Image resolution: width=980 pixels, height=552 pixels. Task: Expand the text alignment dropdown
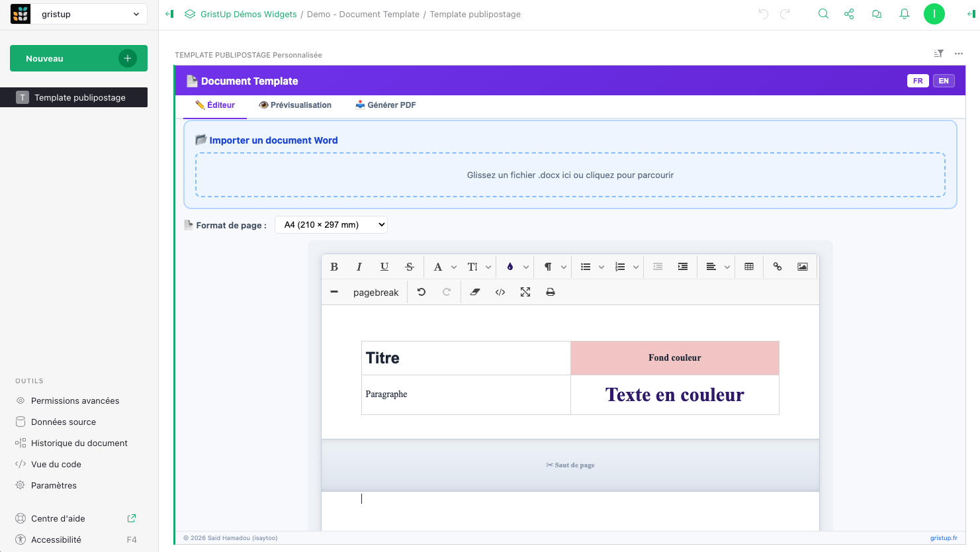(x=717, y=267)
